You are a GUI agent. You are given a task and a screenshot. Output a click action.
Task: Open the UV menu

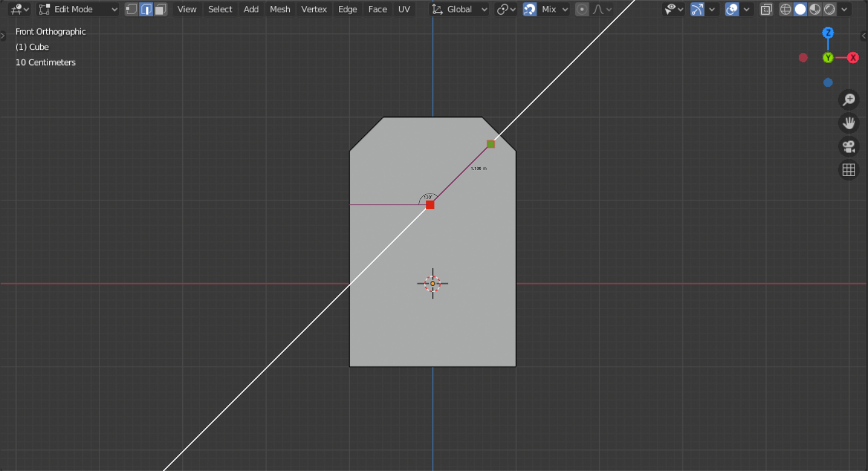pyautogui.click(x=404, y=9)
